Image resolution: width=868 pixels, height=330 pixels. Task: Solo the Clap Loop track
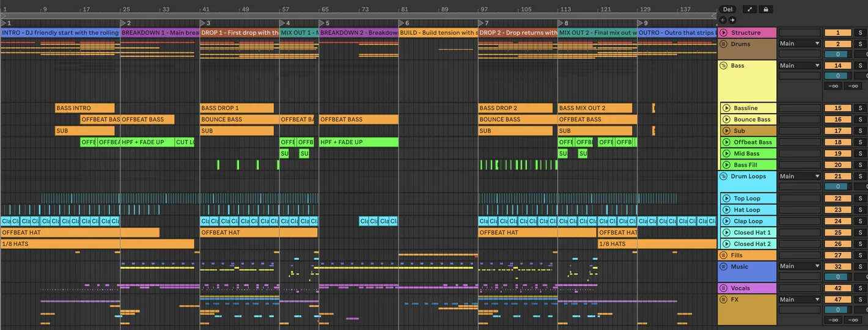point(859,221)
